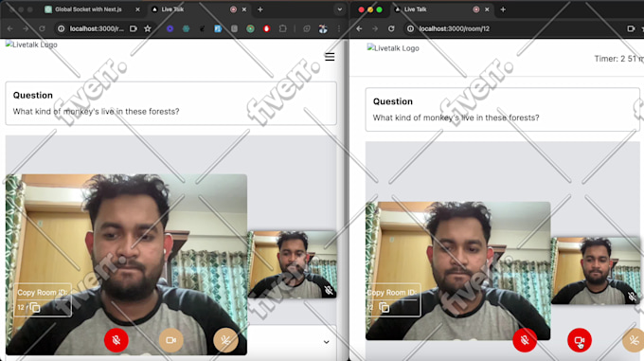This screenshot has width=644, height=361.
Task: Click question text in left window
Action: pyautogui.click(x=96, y=111)
